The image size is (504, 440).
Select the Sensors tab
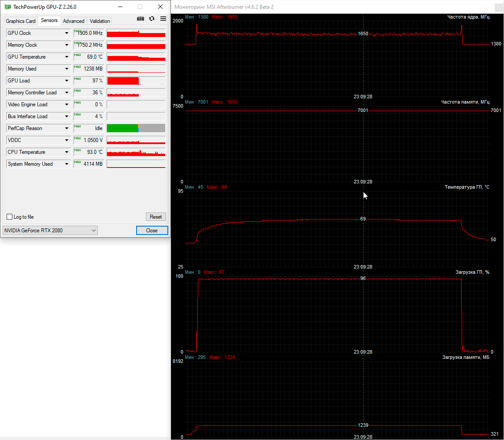[49, 20]
